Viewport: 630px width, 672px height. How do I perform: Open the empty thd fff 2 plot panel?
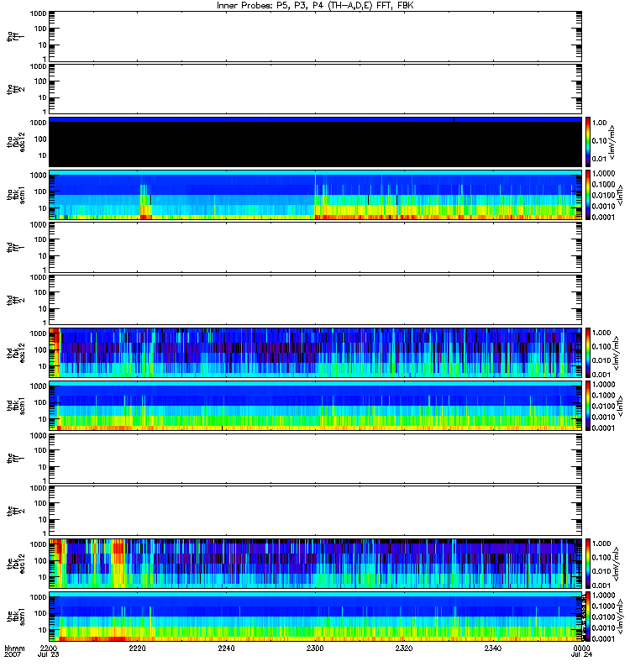pos(316,300)
